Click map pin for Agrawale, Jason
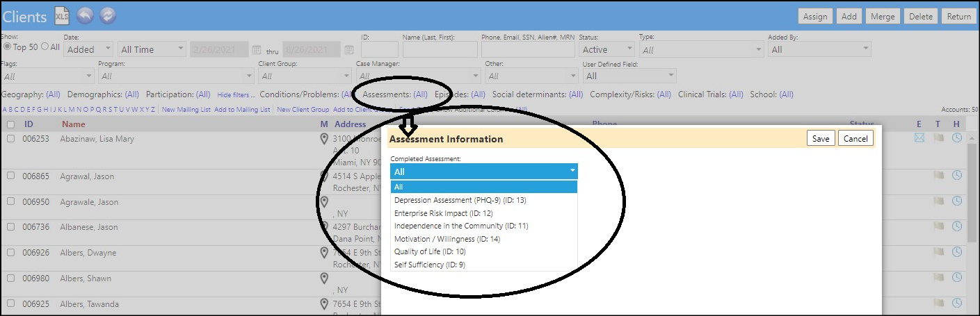 [x=323, y=202]
